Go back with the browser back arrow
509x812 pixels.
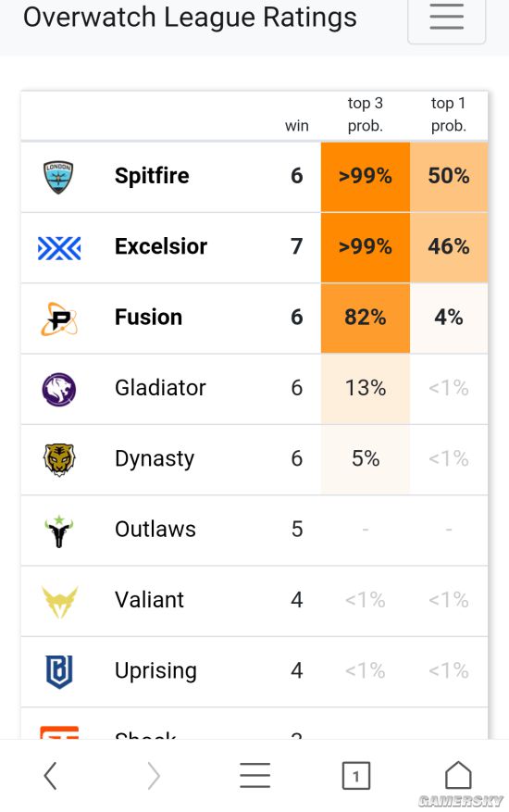click(x=50, y=775)
